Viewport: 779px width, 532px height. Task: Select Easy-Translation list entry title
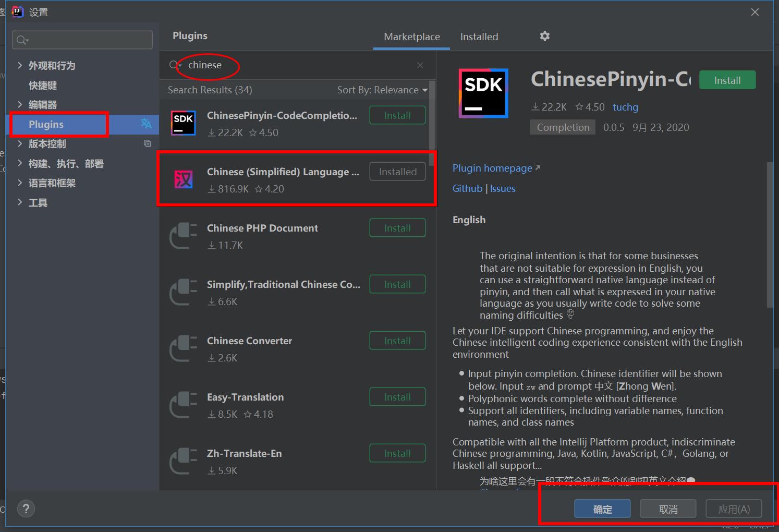[x=245, y=397]
